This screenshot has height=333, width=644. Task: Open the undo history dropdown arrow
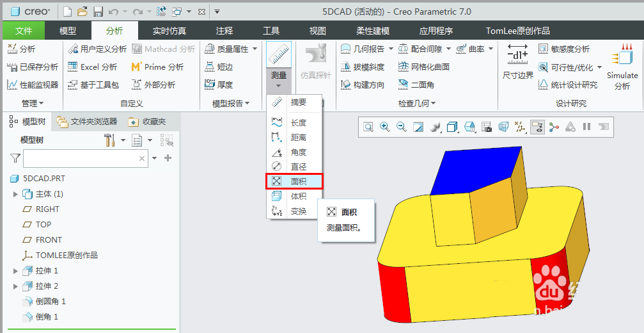click(x=125, y=12)
